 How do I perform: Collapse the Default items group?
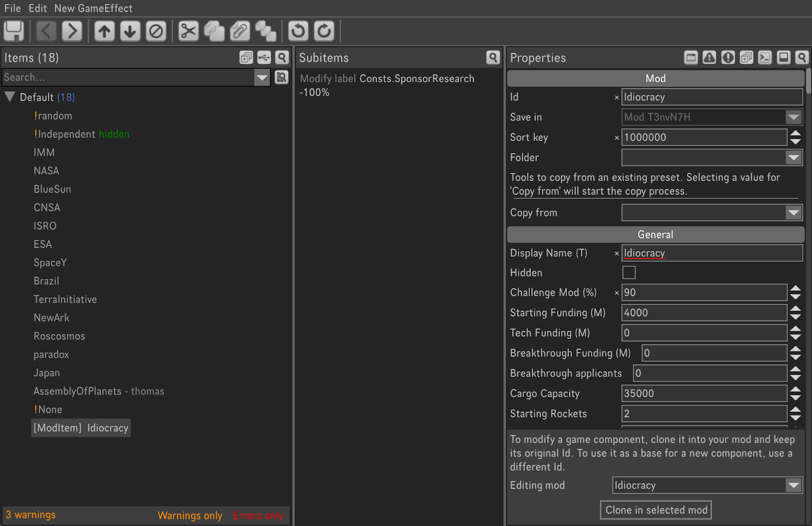(10, 97)
